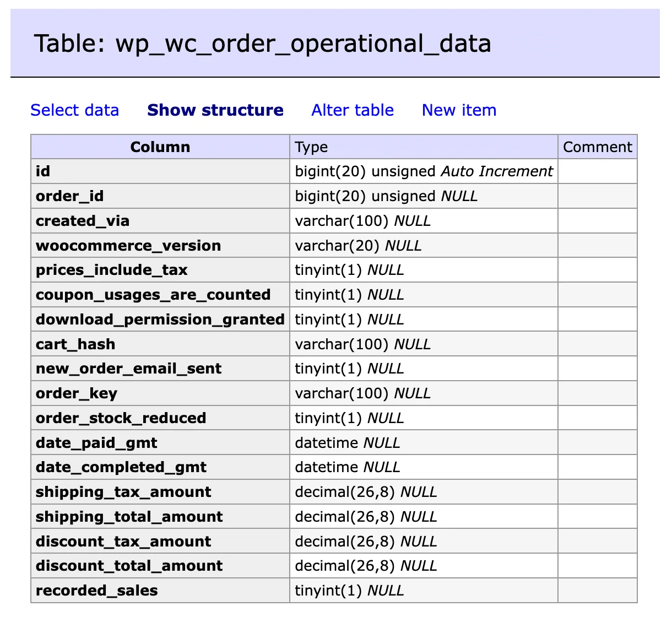
Task: Click the created_via column name
Action: pos(83,221)
